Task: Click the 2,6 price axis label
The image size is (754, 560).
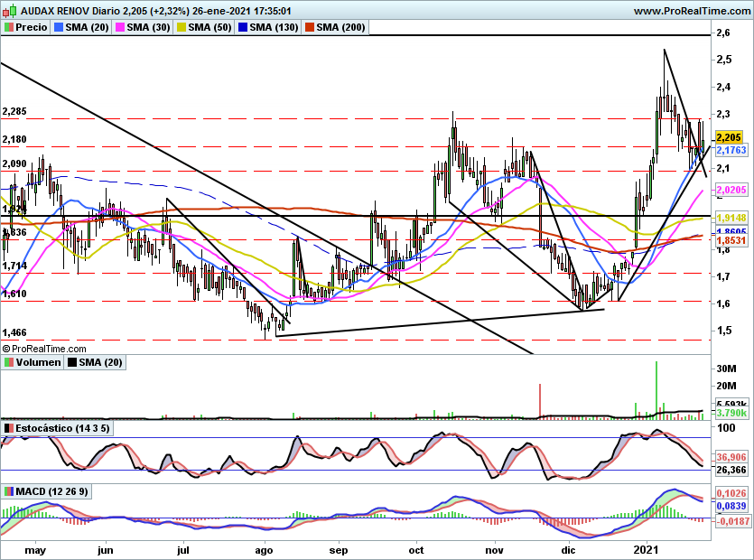Action: [723, 33]
